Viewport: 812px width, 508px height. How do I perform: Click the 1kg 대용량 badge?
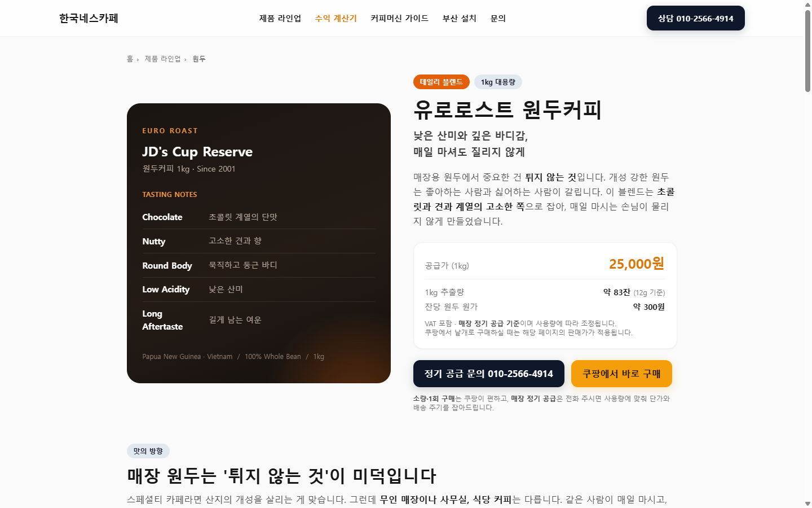(x=498, y=82)
